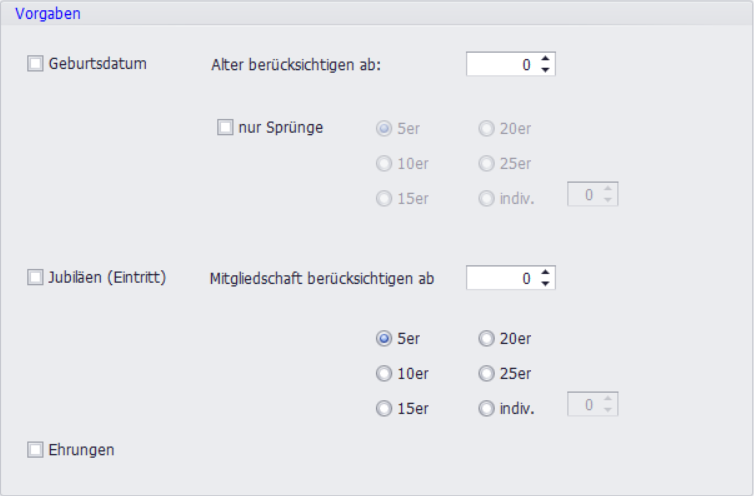Click the Alter berücksichtigen ab number field
This screenshot has width=754, height=496.
coord(500,65)
